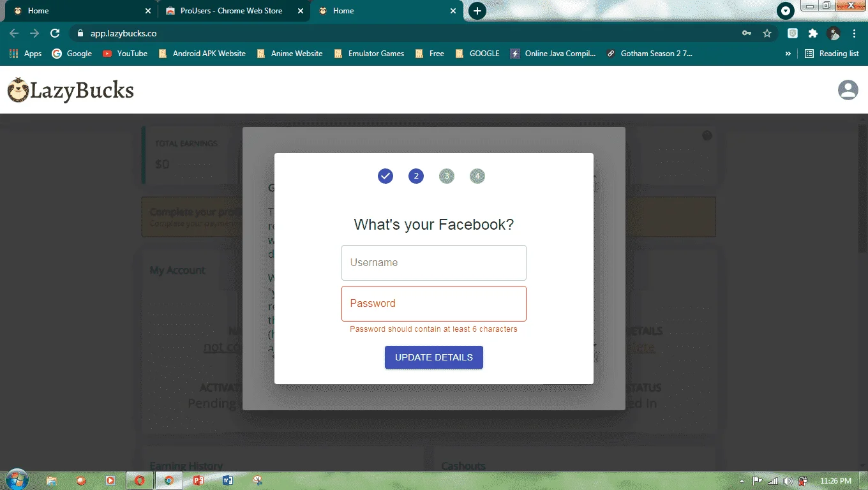Open Windows Explorer from the taskbar
The height and width of the screenshot is (490, 868).
click(52, 480)
